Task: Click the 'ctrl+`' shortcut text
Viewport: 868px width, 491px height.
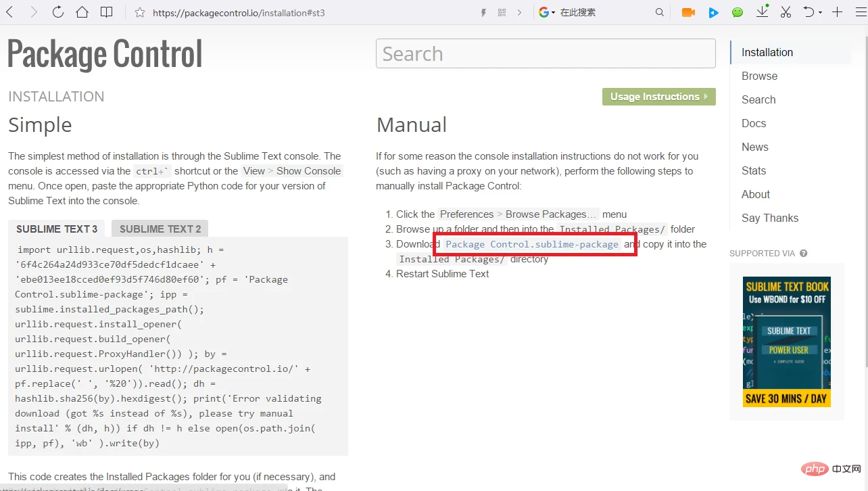Action: pos(153,171)
